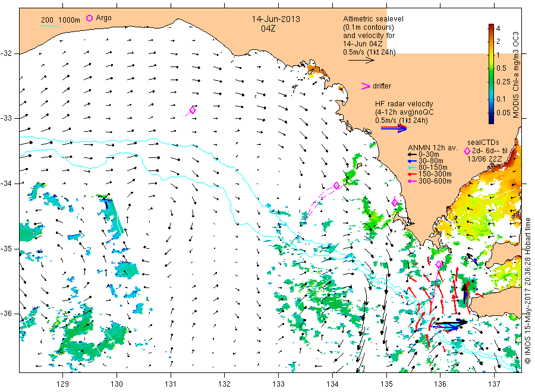The width and height of the screenshot is (535, 392).
Task: Click the 'ANMN 12h av.' legend heading
Action: (x=433, y=148)
